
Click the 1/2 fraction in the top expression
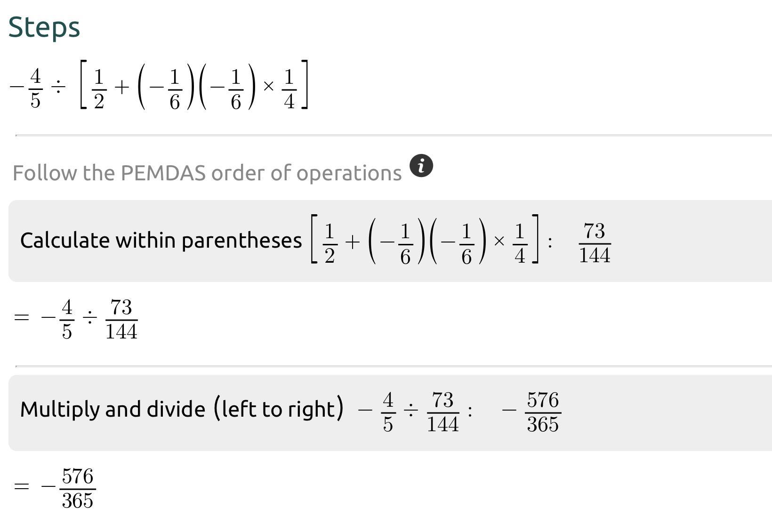(x=98, y=89)
